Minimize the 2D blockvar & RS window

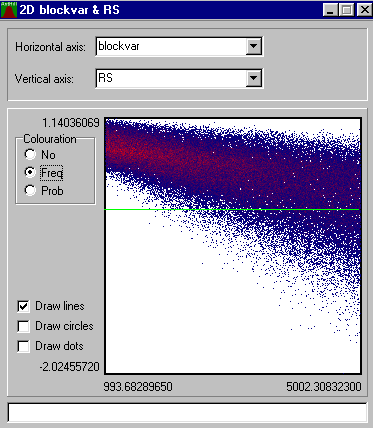click(330, 10)
